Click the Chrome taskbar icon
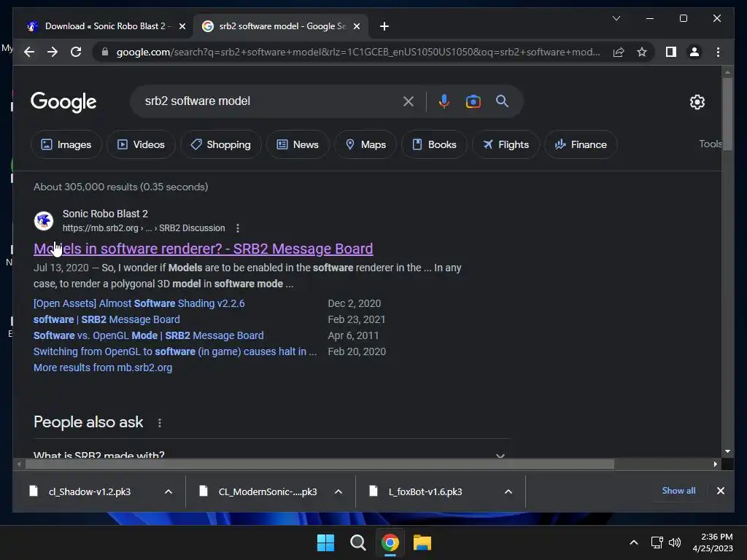The image size is (747, 560). coord(390,542)
